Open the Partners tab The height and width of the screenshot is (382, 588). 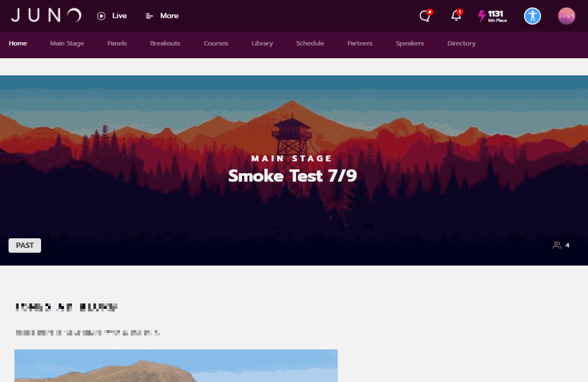coord(360,43)
